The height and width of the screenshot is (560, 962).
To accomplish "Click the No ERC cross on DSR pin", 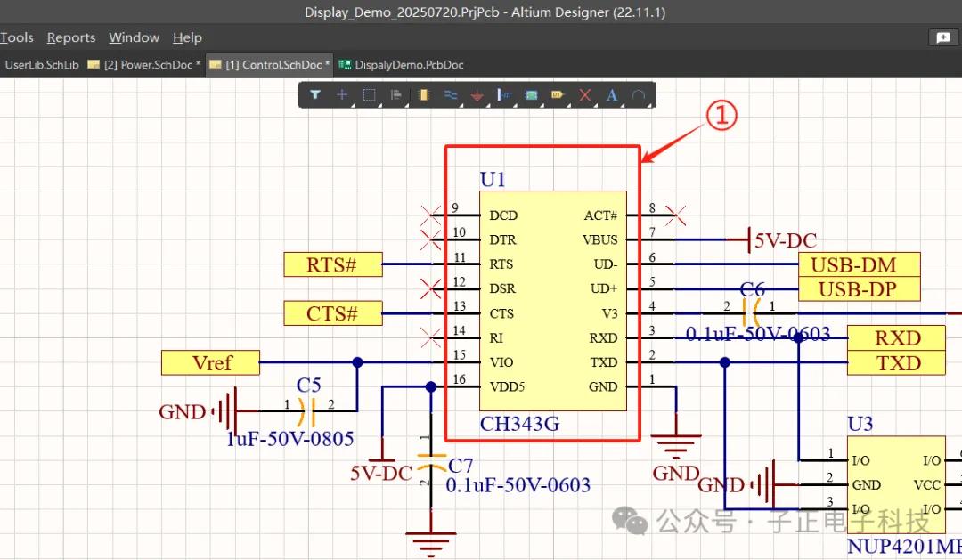I will pos(431,288).
